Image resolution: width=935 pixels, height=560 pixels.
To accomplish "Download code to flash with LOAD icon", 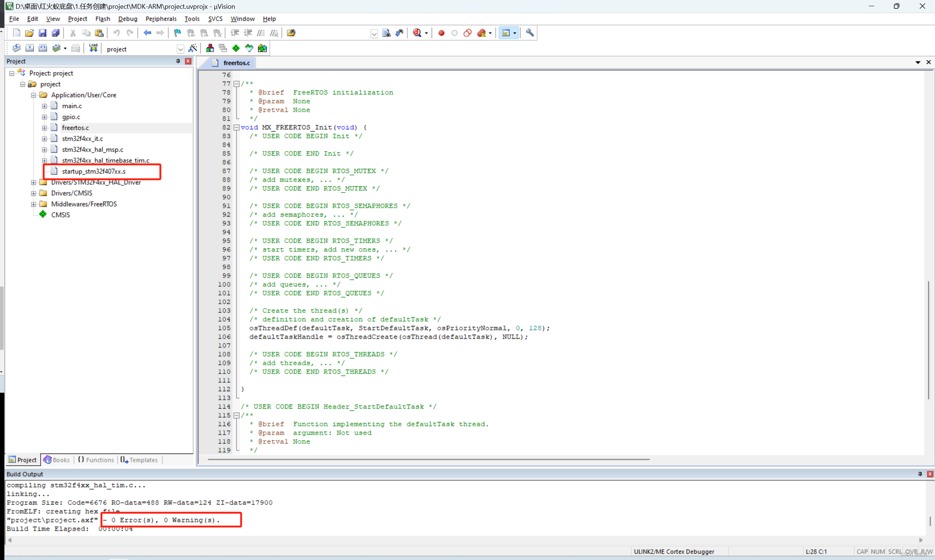I will click(x=93, y=48).
